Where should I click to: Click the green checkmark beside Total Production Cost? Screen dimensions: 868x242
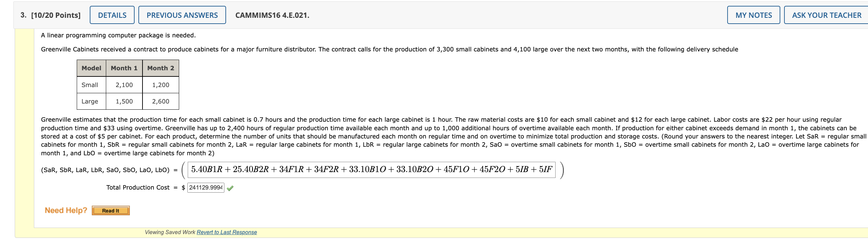[230, 188]
